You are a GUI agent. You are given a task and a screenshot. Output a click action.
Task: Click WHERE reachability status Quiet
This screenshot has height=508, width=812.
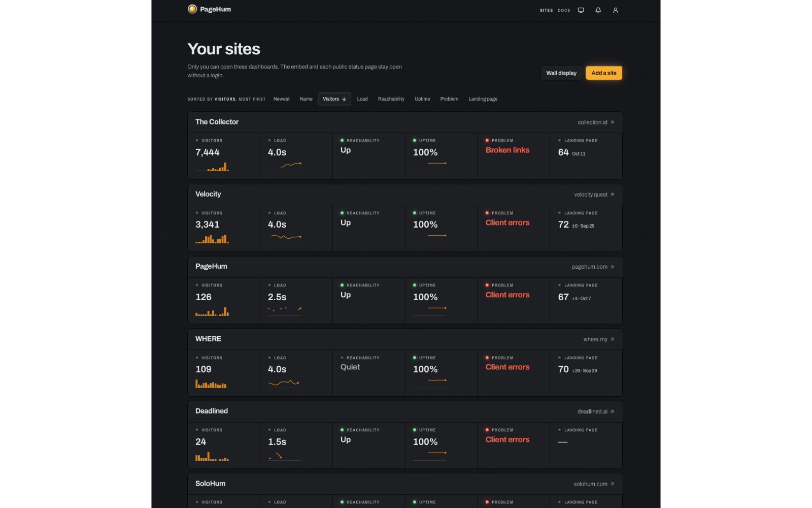tap(350, 367)
